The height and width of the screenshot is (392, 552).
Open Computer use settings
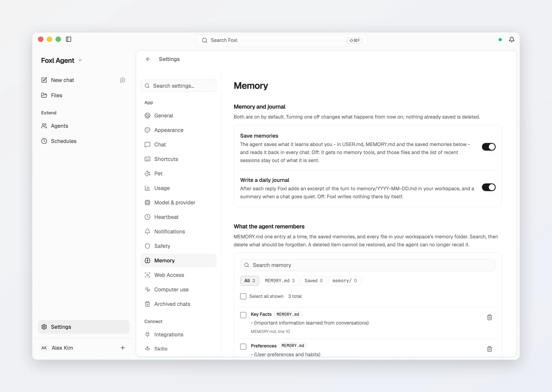pyautogui.click(x=178, y=289)
